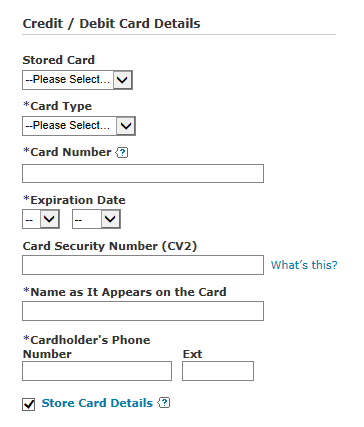The image size is (364, 427).
Task: Click the Store Card Details link text
Action: pyautogui.click(x=97, y=403)
